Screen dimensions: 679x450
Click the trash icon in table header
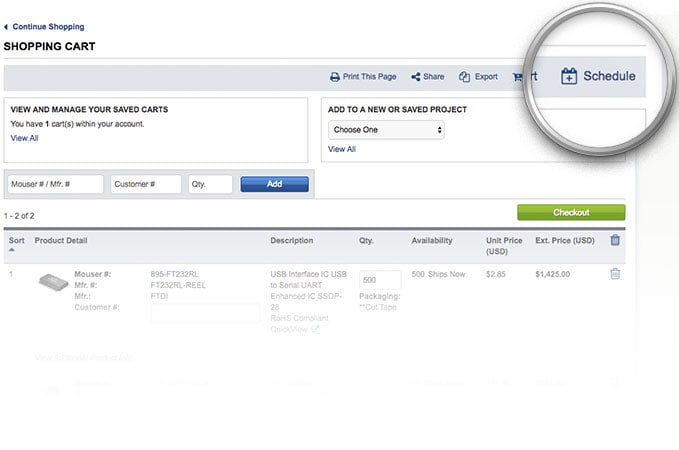coord(614,240)
